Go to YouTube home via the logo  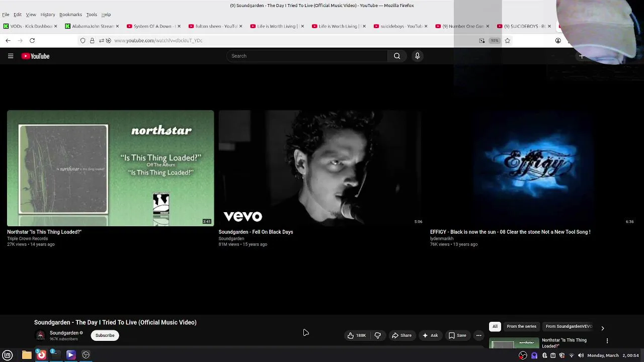tap(35, 56)
